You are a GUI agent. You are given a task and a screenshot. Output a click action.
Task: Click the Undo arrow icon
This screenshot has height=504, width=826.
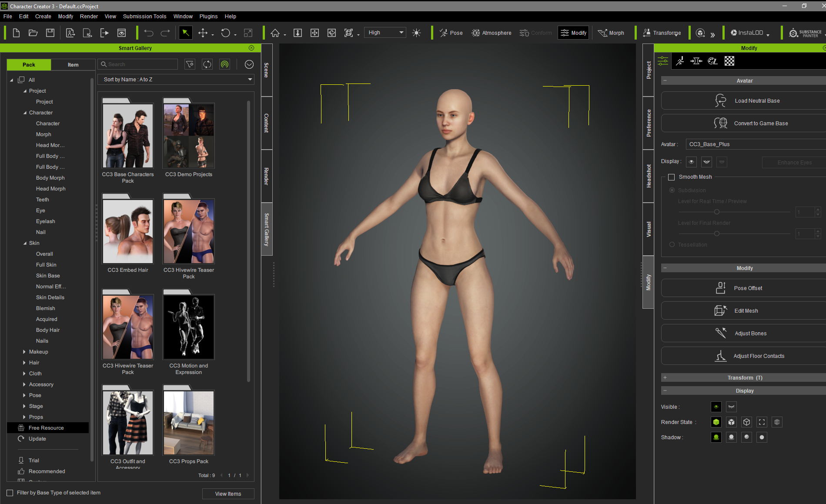pyautogui.click(x=149, y=33)
